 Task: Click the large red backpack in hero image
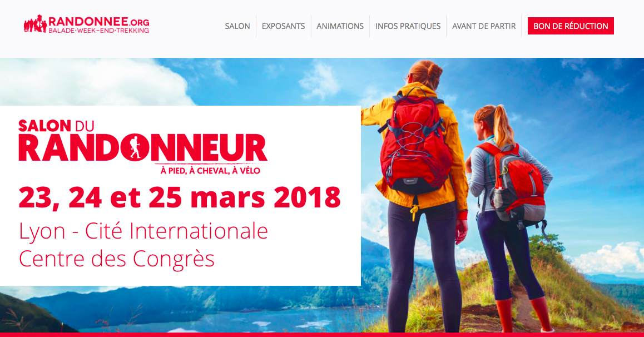[415, 143]
